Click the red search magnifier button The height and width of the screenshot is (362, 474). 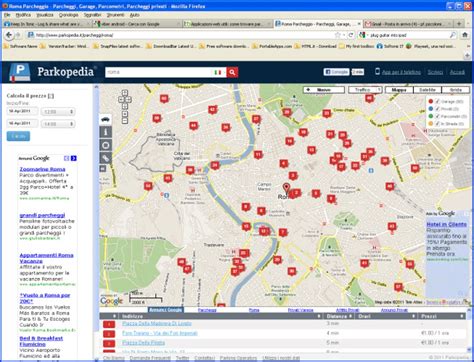232,72
